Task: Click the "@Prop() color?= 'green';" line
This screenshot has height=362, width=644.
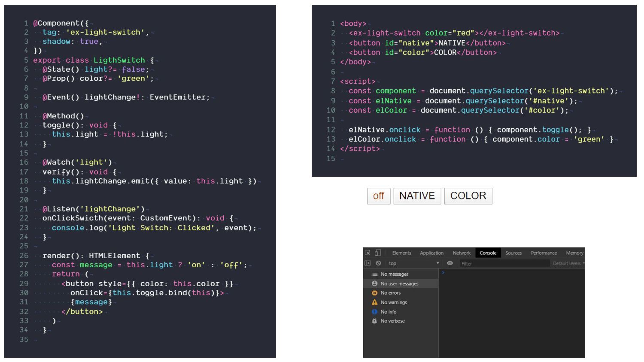Action: 98,78
